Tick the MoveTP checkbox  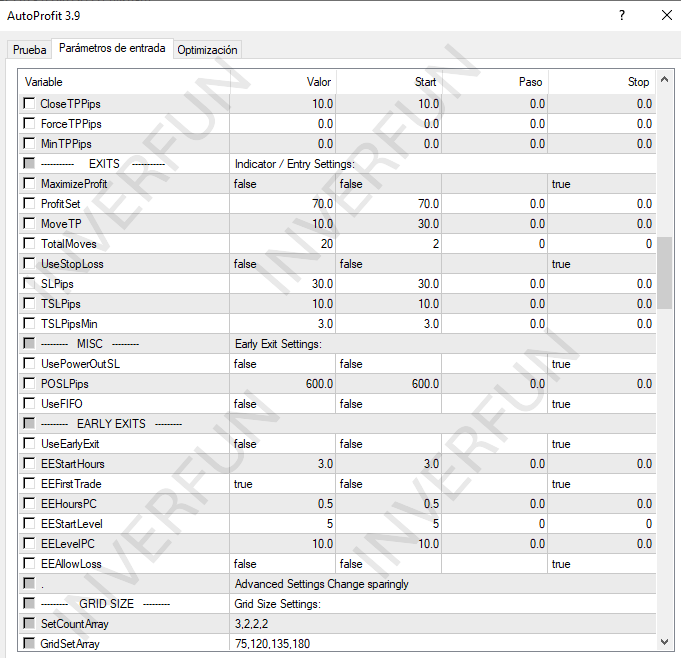pyautogui.click(x=29, y=223)
